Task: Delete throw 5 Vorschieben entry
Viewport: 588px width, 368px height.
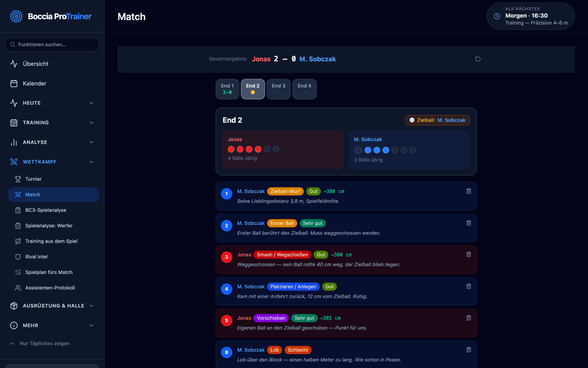Action: pos(469,318)
